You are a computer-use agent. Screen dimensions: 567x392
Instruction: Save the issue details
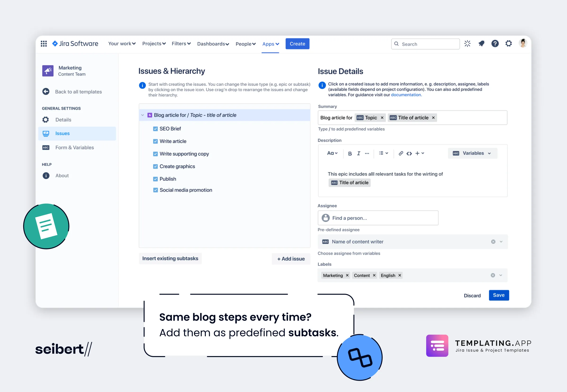pyautogui.click(x=499, y=295)
